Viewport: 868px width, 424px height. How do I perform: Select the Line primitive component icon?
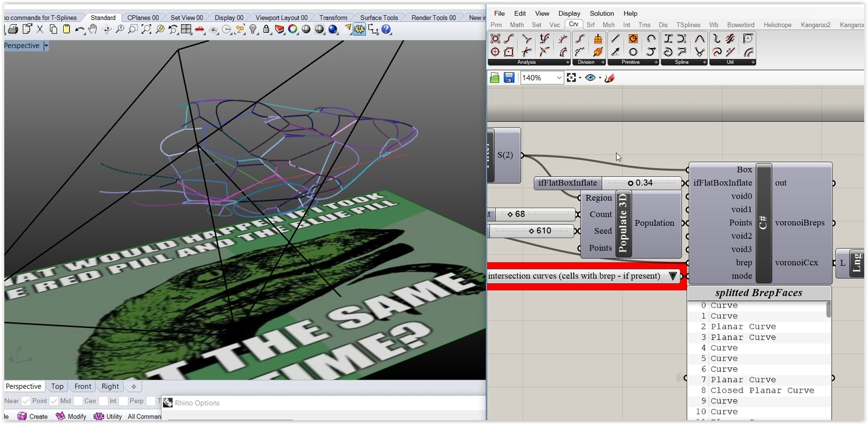(x=616, y=39)
